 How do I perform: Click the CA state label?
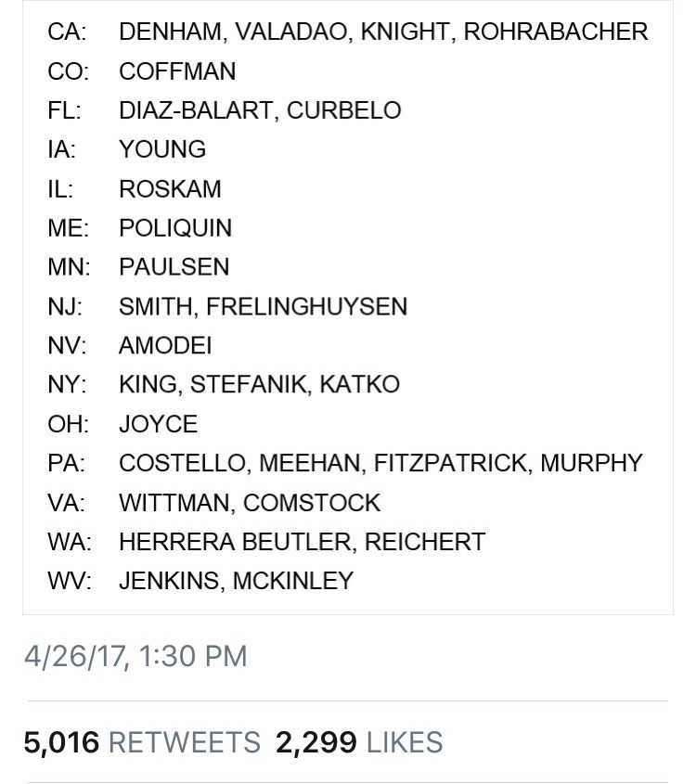[67, 32]
